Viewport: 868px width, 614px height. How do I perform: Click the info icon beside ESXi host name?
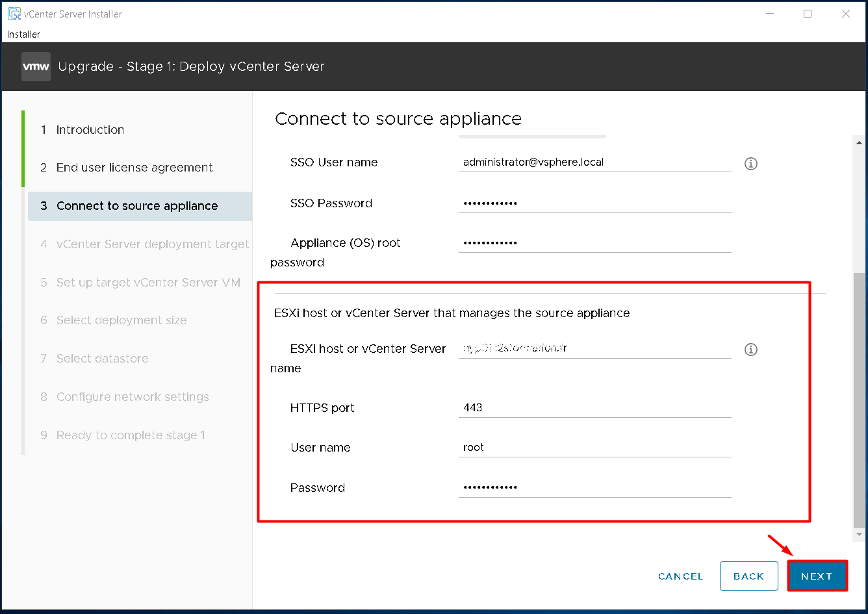pyautogui.click(x=751, y=350)
